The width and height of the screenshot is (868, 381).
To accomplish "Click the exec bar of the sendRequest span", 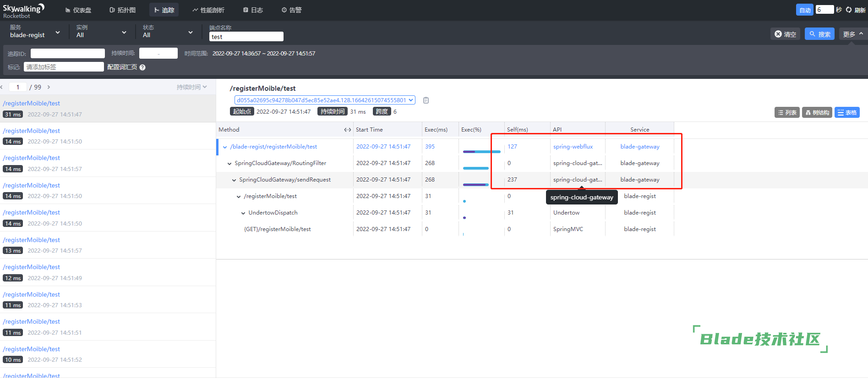I will pyautogui.click(x=476, y=184).
